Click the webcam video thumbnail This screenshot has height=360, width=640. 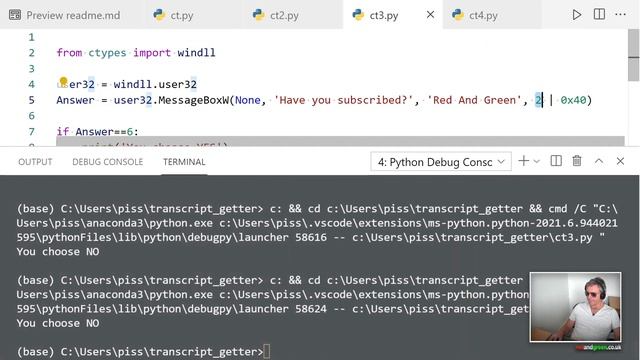[576, 307]
